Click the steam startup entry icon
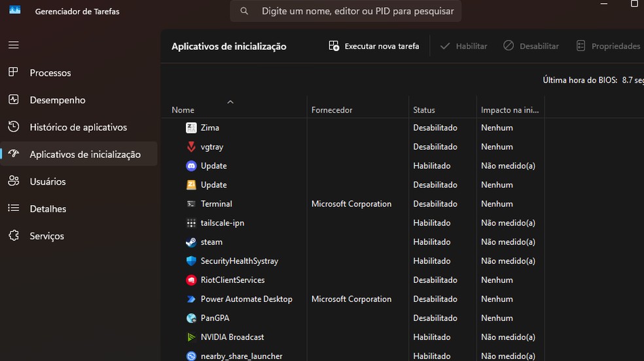Viewport: 644px width, 361px height. pyautogui.click(x=191, y=242)
